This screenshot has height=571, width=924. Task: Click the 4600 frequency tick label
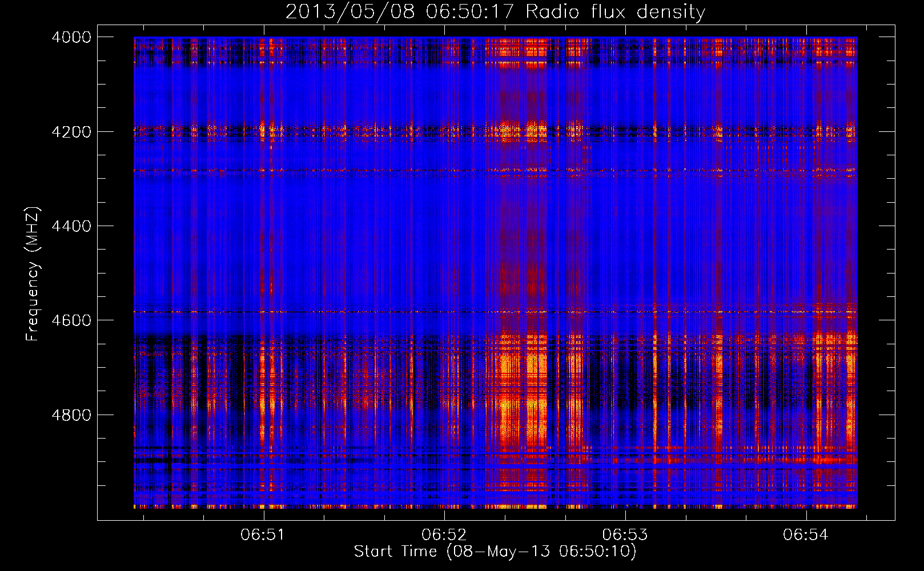coord(71,320)
